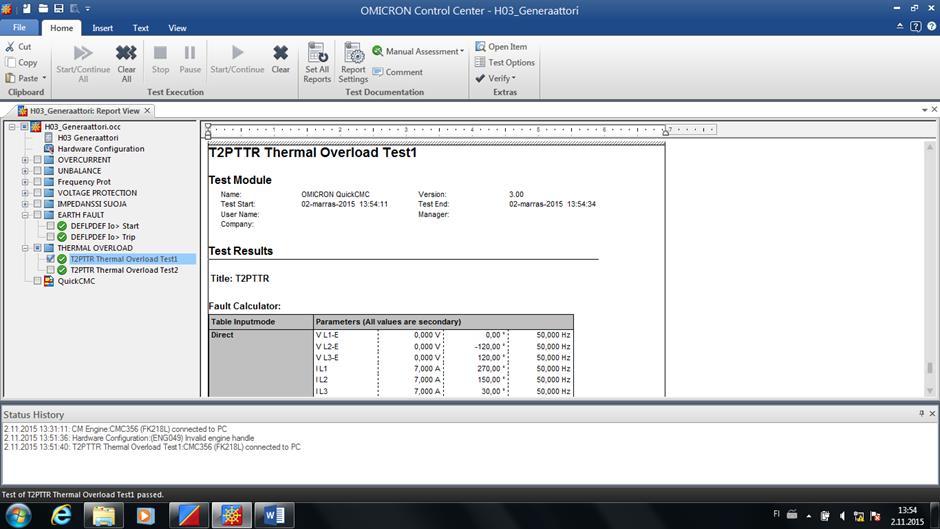Screen dimensions: 940x529
Task: Click Open folder icon in quick access bar
Action: click(43, 8)
